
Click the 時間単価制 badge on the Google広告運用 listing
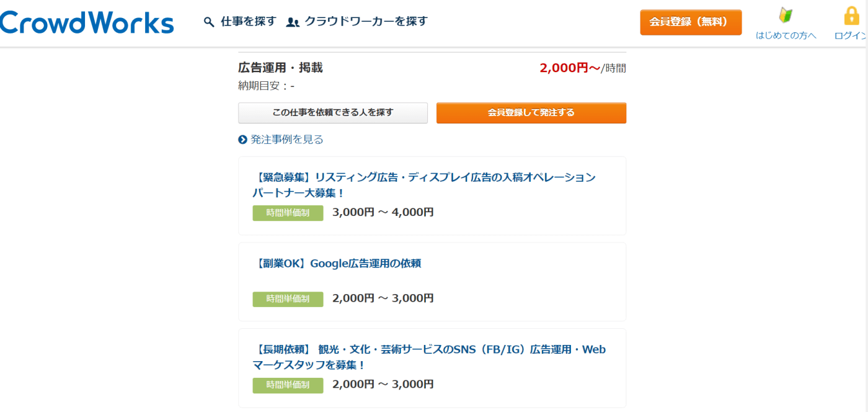(x=288, y=299)
